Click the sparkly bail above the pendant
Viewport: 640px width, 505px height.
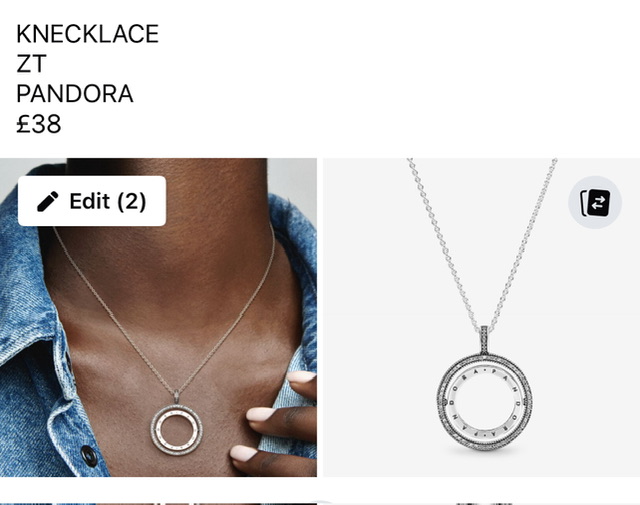(484, 340)
